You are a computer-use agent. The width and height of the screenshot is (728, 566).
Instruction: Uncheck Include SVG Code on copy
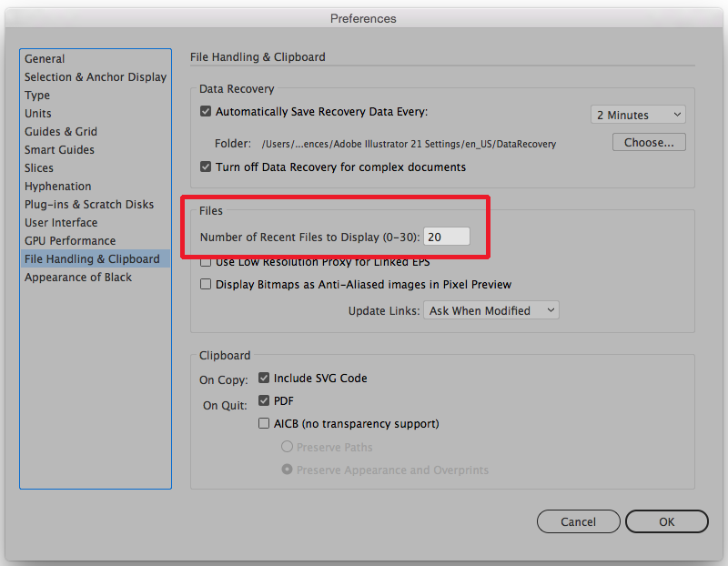(264, 378)
